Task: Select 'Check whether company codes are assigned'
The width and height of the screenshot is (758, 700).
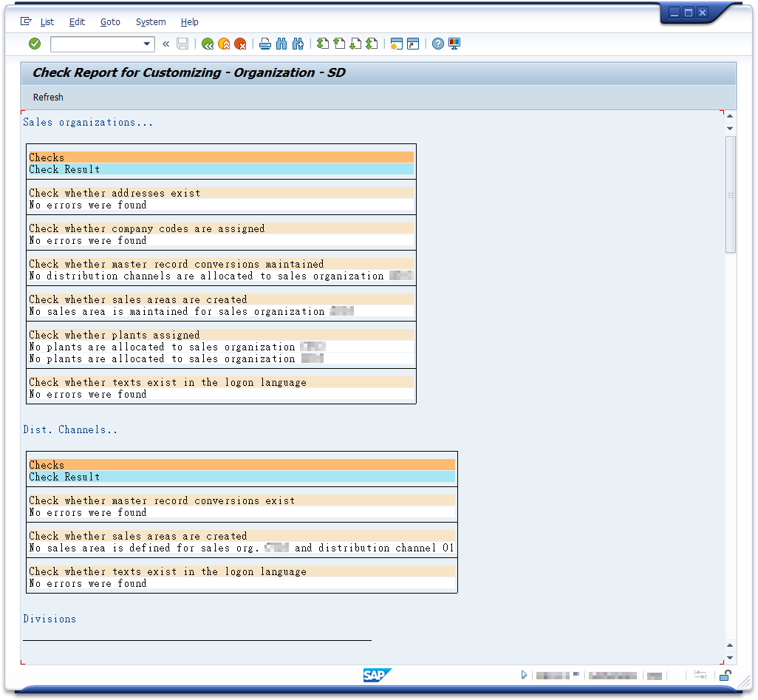Action: coord(222,228)
